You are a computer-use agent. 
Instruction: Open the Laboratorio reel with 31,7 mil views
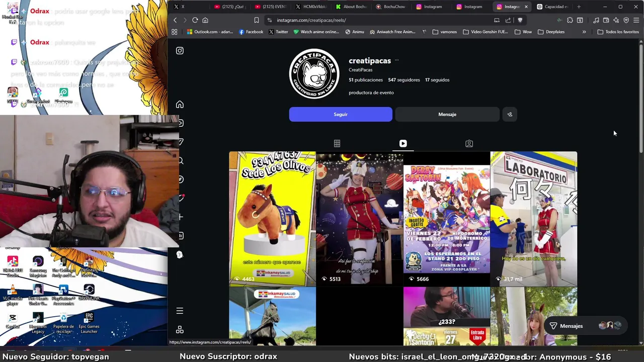coord(534,219)
